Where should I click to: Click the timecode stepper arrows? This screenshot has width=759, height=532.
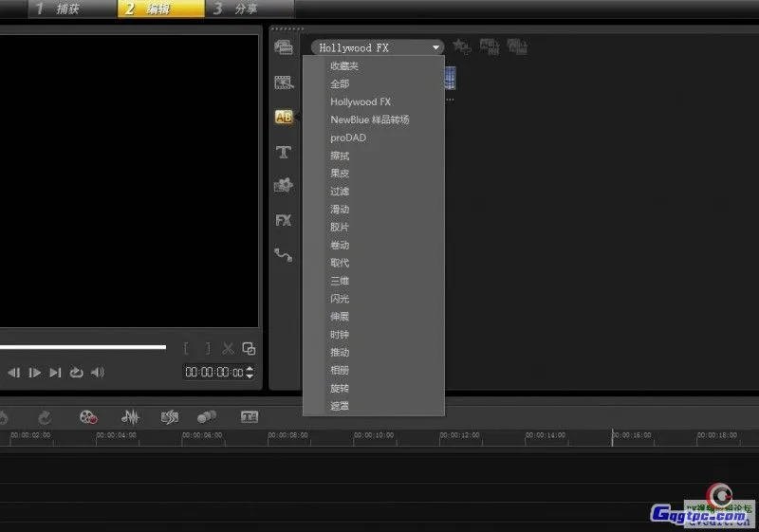coord(250,373)
